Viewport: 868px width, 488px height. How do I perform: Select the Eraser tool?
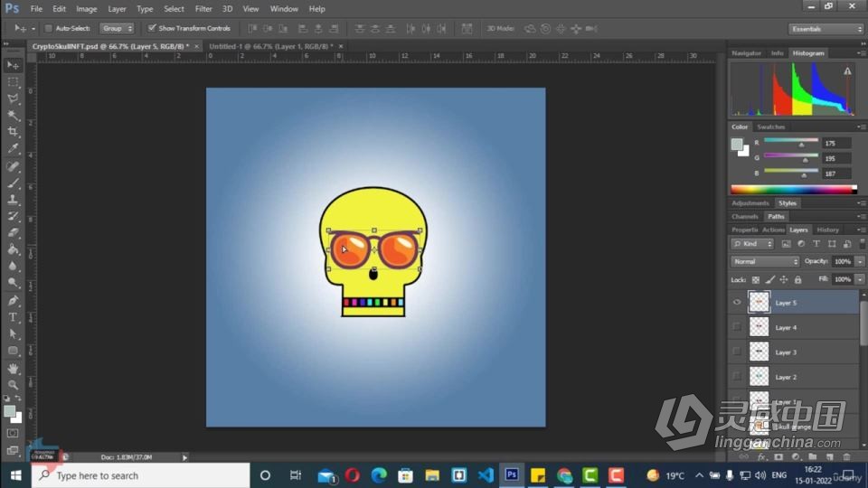click(13, 233)
